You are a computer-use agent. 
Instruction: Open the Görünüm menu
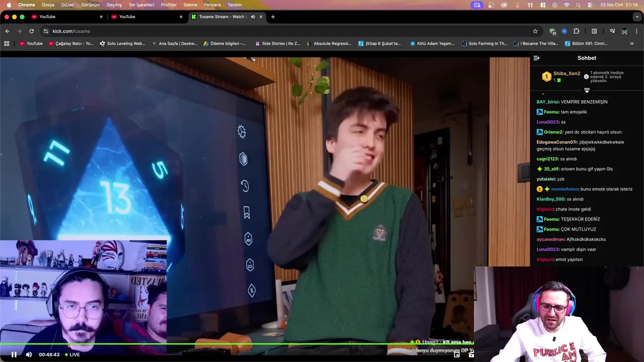coord(91,5)
